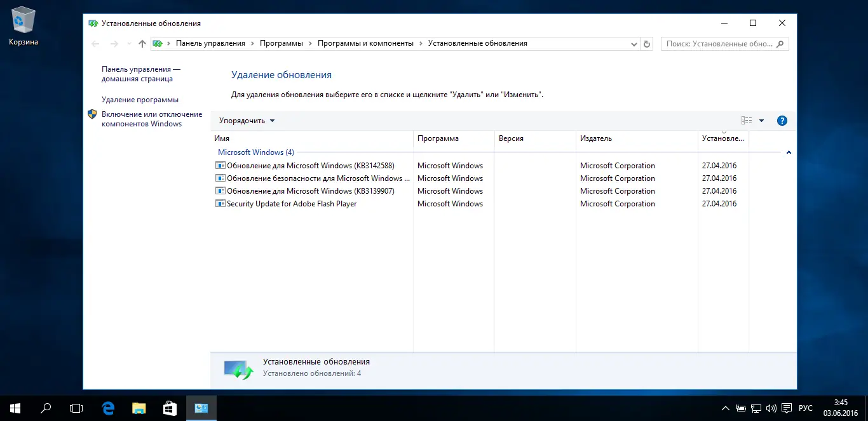
Task: Click icon of Adobe Flash Player update
Action: 220,204
